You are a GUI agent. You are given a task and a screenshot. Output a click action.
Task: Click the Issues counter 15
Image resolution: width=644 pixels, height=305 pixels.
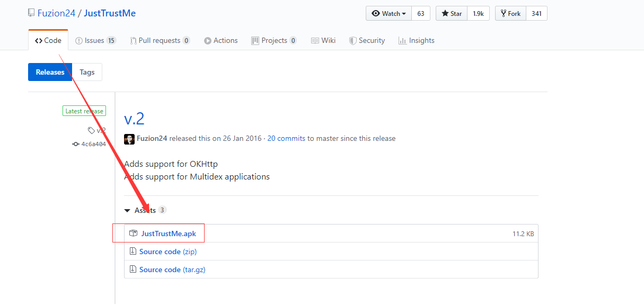point(111,40)
